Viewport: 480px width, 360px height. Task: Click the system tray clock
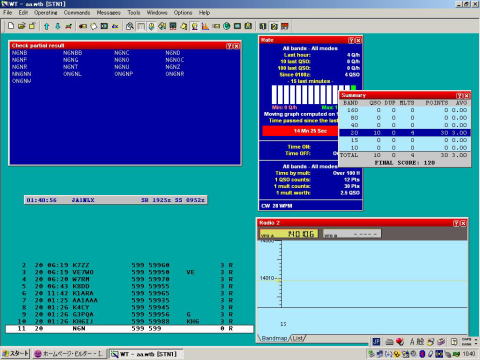pos(469,354)
